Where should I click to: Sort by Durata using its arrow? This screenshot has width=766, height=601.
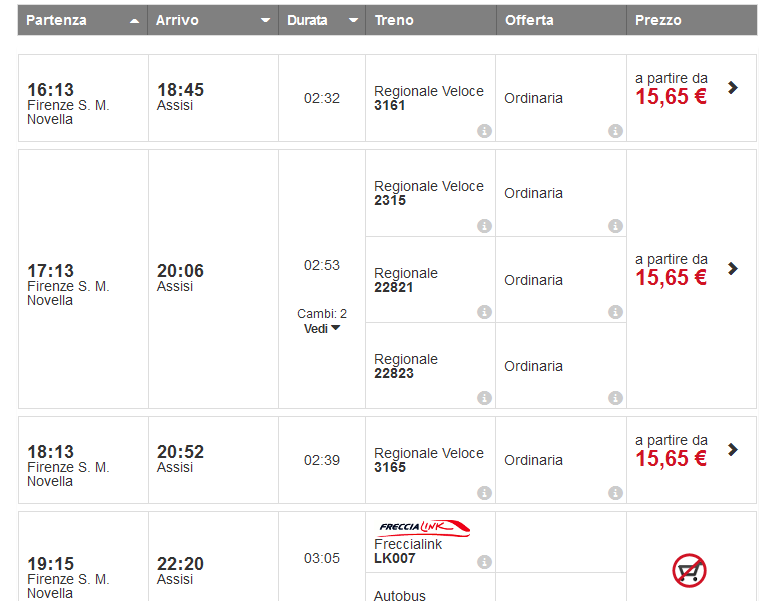353,21
